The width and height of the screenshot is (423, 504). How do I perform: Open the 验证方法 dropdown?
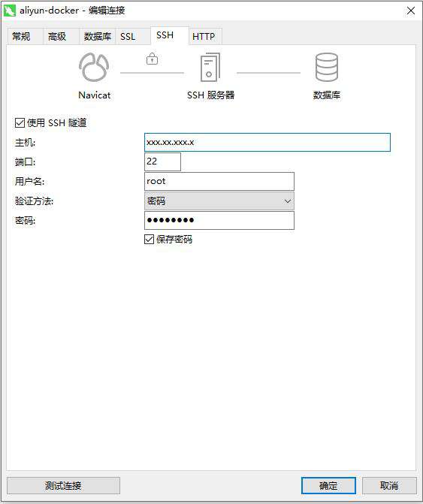pyautogui.click(x=219, y=201)
